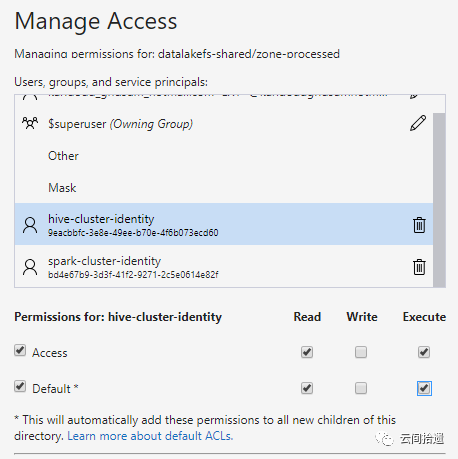Enable Access Write permission

361,352
